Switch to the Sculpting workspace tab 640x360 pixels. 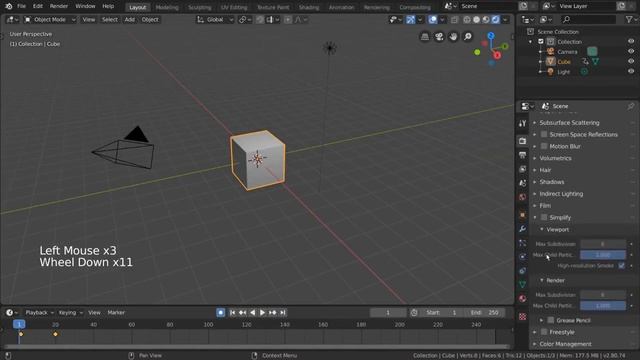click(200, 7)
